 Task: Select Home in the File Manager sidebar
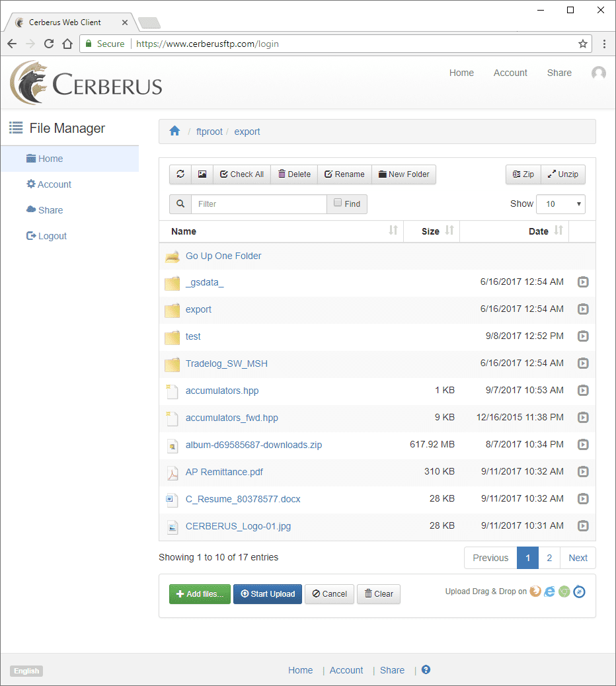point(70,159)
